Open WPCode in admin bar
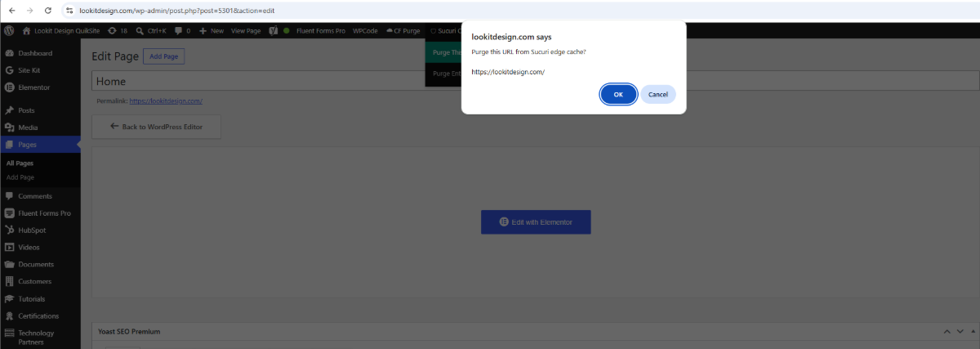Viewport: 980px width, 349px height. 365,30
